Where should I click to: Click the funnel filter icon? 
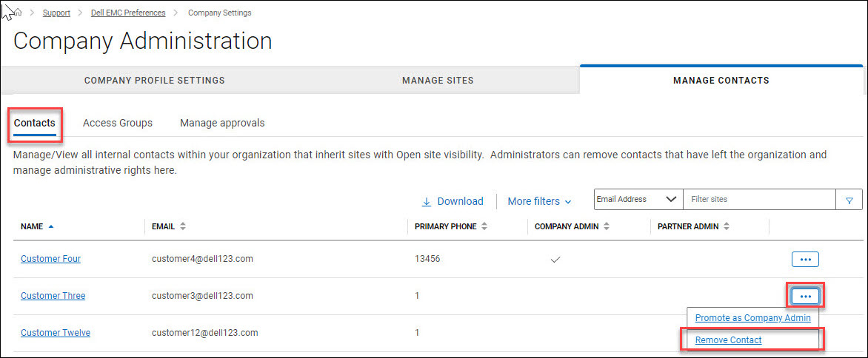point(849,200)
